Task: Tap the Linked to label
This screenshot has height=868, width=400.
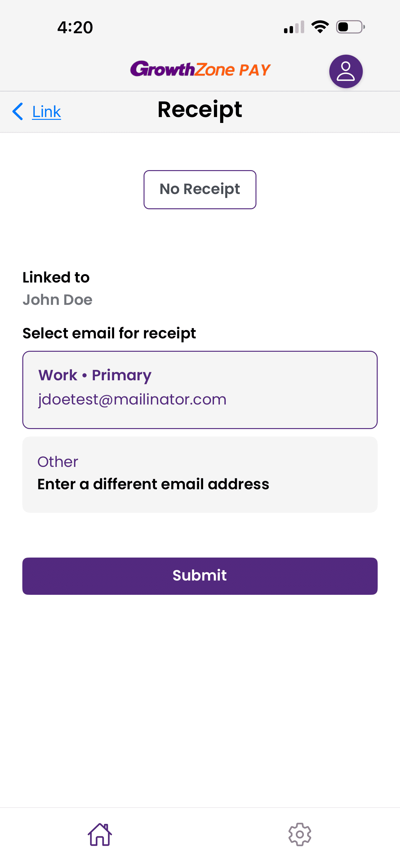Action: [x=56, y=277]
